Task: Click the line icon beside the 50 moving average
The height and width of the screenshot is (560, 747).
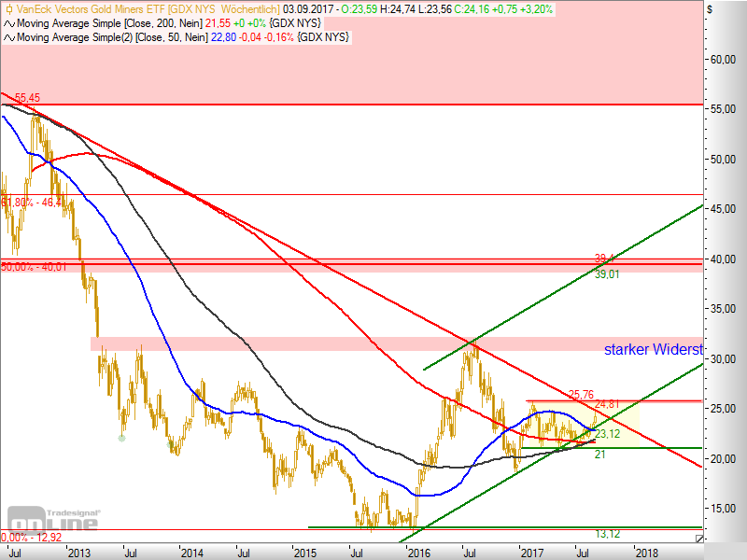Action: [8, 37]
